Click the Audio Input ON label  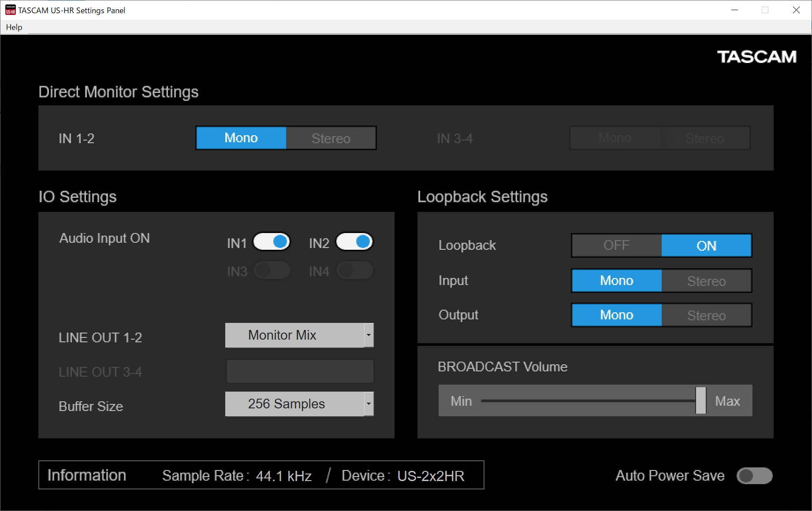[x=104, y=238]
